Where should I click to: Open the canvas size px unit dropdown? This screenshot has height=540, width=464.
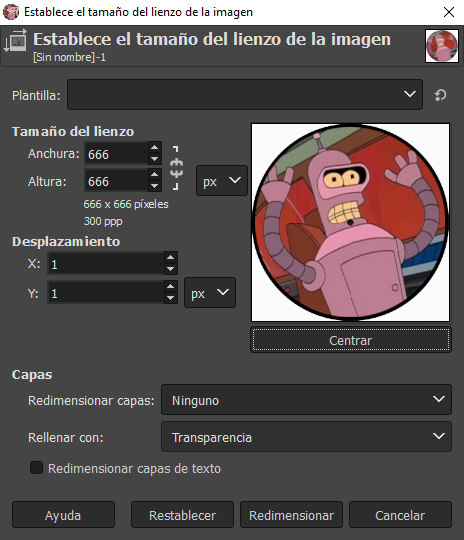click(x=222, y=181)
